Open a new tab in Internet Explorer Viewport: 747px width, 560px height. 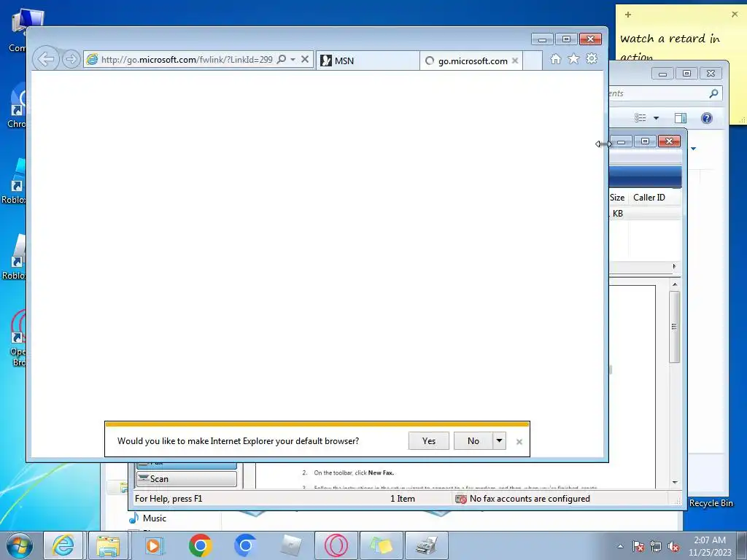pyautogui.click(x=533, y=61)
